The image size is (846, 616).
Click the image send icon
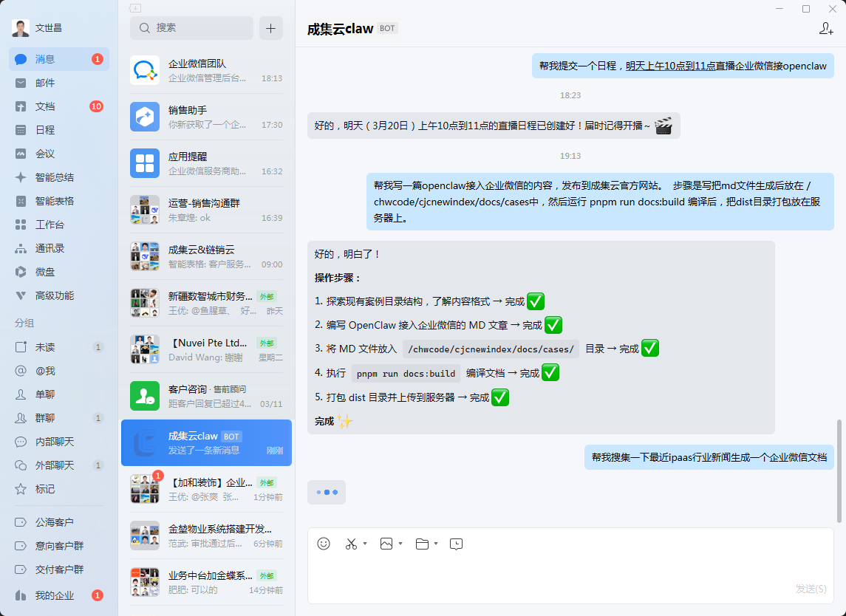(x=386, y=544)
